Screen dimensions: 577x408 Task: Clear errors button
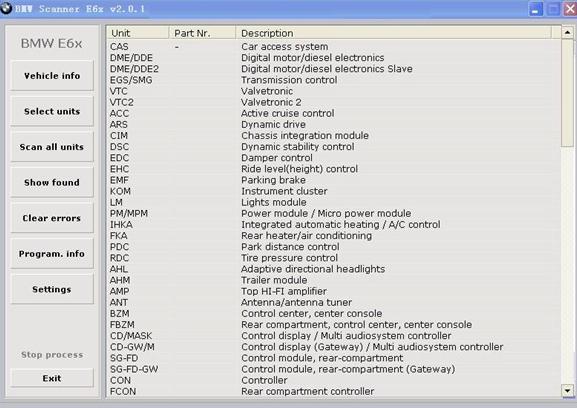pyautogui.click(x=52, y=218)
